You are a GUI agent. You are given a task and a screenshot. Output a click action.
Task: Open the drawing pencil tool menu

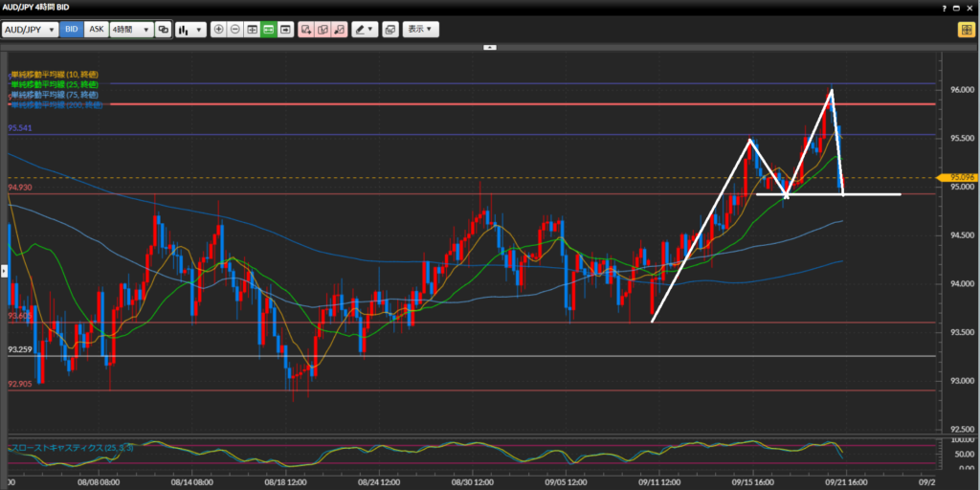(365, 30)
